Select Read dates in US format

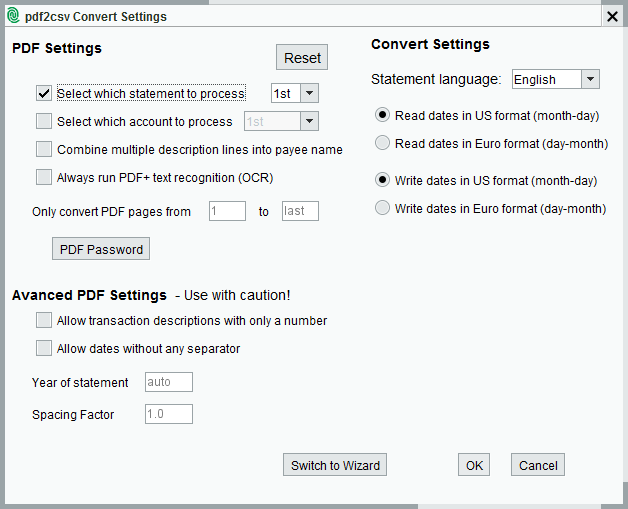(382, 115)
